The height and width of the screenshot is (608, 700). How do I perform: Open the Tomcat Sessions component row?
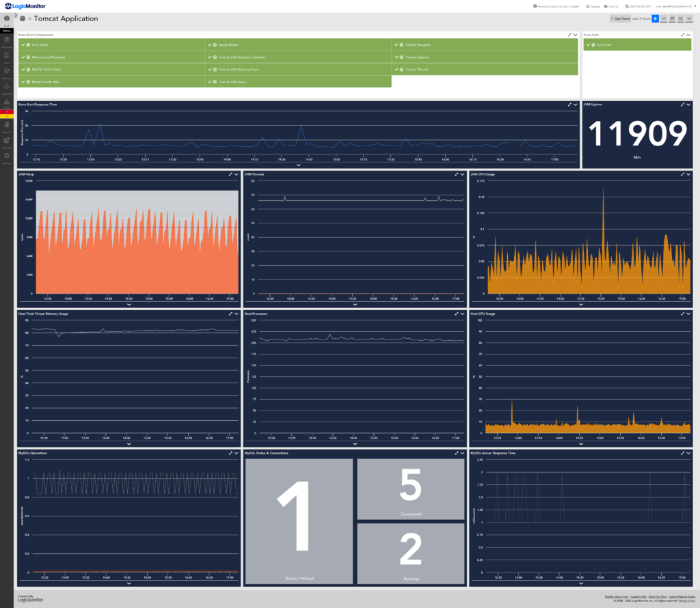coord(485,57)
